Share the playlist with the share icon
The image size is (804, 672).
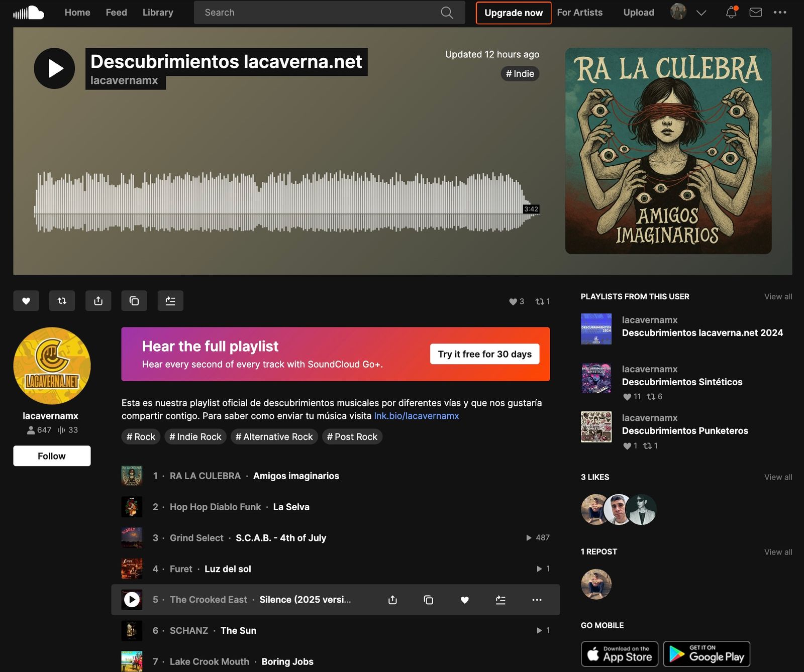point(98,301)
